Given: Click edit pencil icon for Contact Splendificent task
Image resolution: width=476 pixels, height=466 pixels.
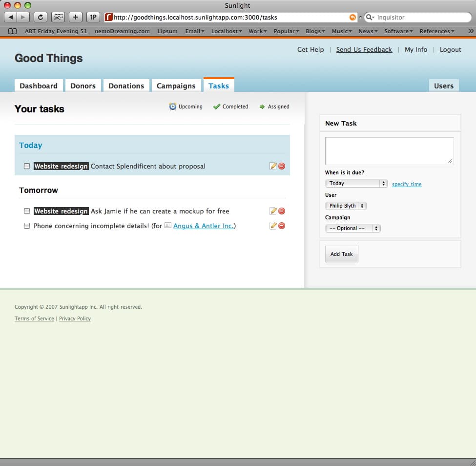Looking at the screenshot, I should pyautogui.click(x=273, y=166).
